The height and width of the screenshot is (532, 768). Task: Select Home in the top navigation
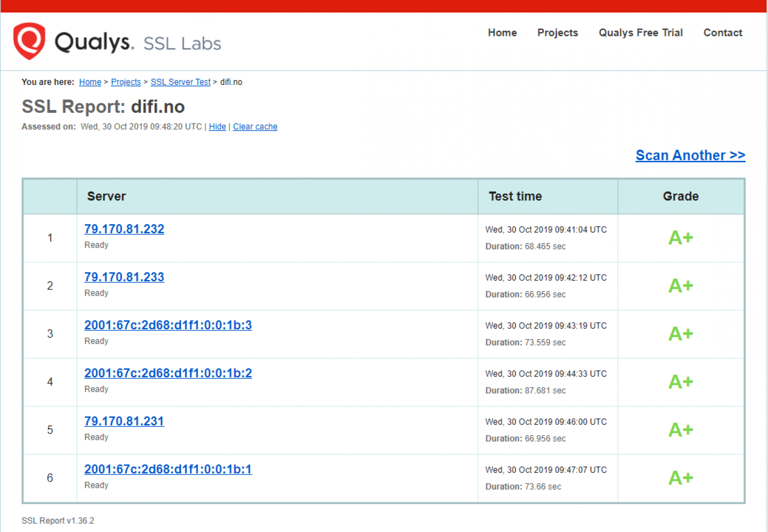point(502,33)
